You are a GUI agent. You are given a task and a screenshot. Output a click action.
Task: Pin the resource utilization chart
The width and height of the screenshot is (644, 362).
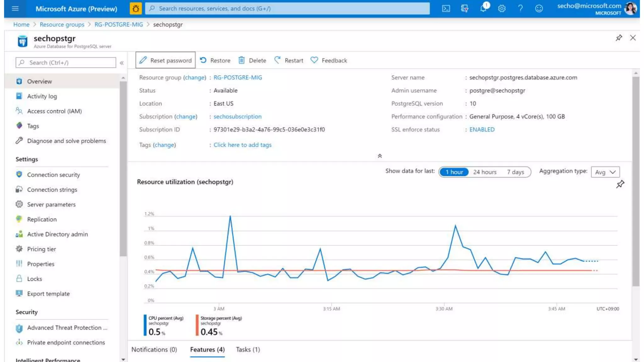coord(620,184)
